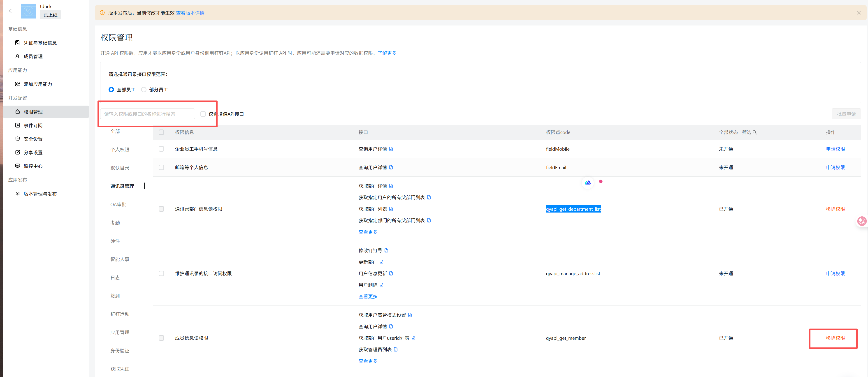Switch to the OA审批 category tab

[118, 204]
